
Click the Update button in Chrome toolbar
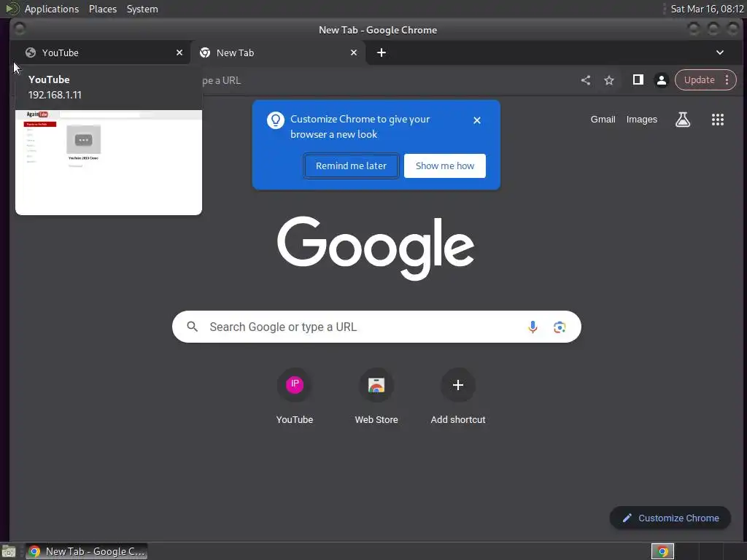pos(699,80)
